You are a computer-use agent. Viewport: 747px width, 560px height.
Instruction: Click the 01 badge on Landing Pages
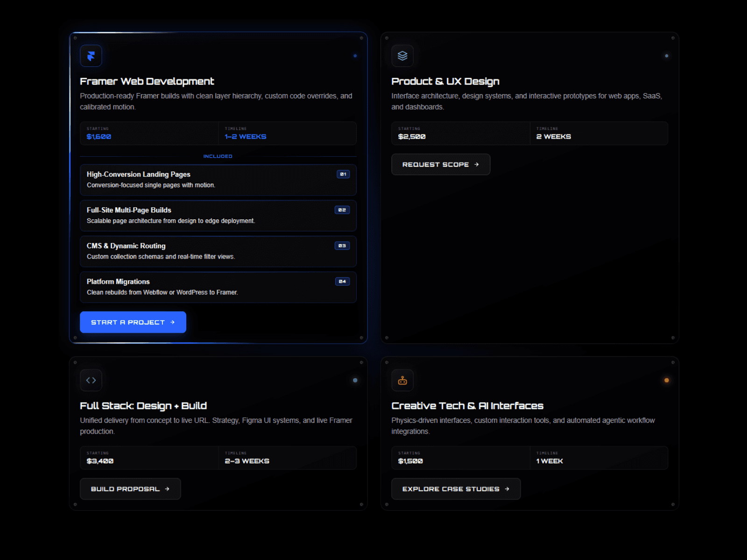point(343,174)
